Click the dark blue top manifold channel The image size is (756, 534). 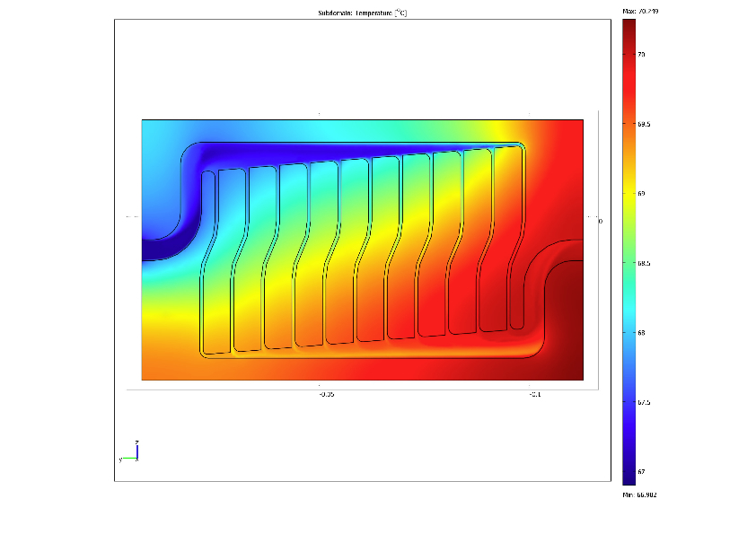(359, 150)
